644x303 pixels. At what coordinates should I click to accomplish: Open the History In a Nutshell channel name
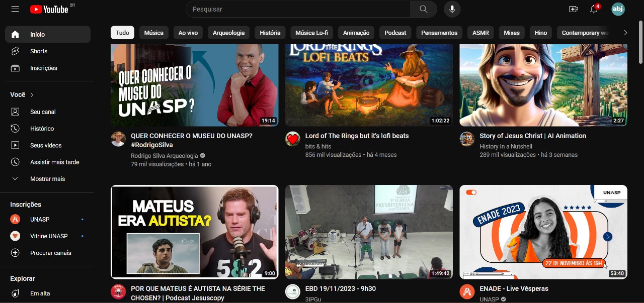(506, 146)
